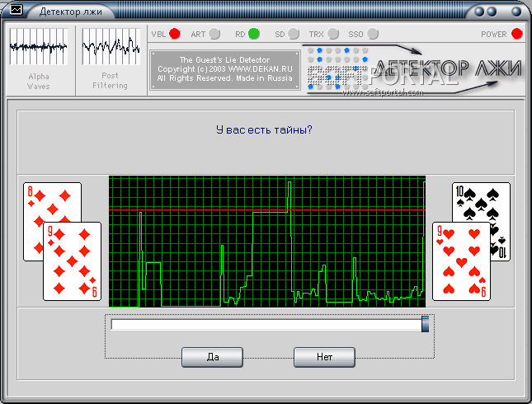This screenshot has width=532, height=404.
Task: Click the middle title bar round button
Action: [492, 12]
